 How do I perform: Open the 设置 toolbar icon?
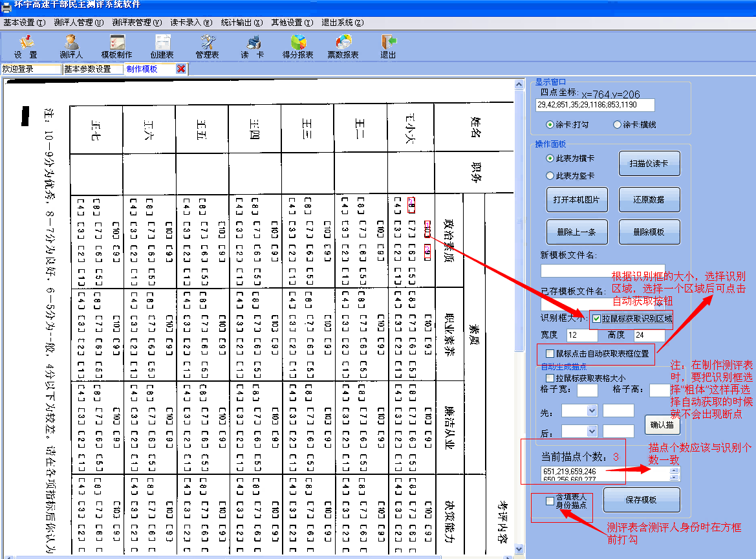point(26,47)
